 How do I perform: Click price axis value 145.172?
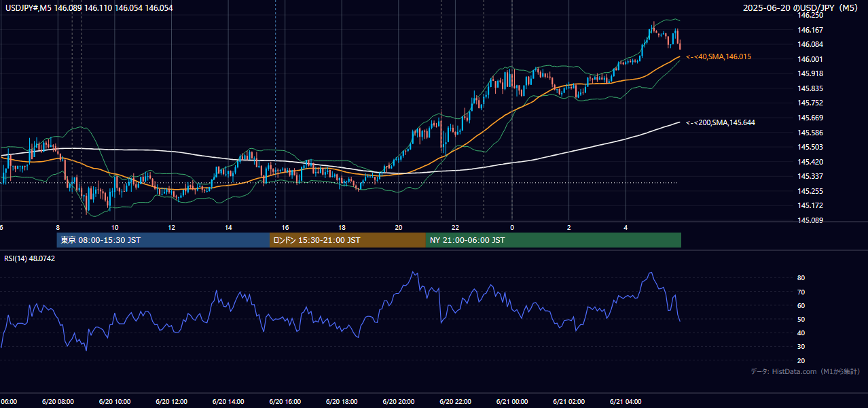[810, 205]
